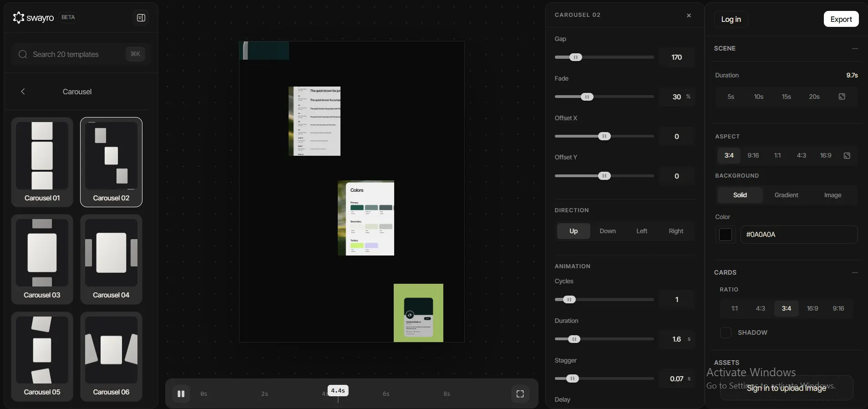The width and height of the screenshot is (868, 409).
Task: Choose the Carousel 01 template
Action: [x=42, y=162]
